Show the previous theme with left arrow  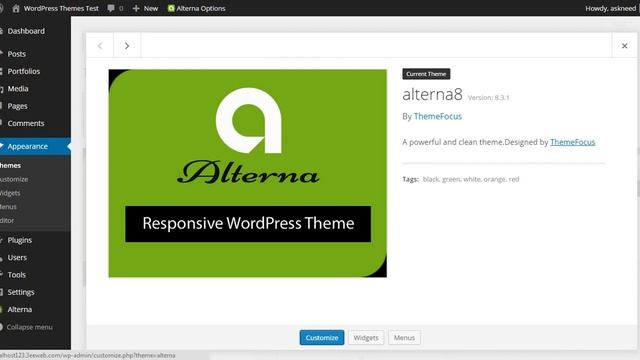[100, 46]
